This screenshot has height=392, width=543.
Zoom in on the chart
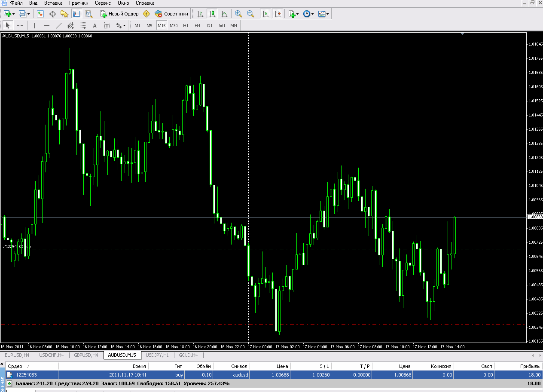pyautogui.click(x=238, y=14)
